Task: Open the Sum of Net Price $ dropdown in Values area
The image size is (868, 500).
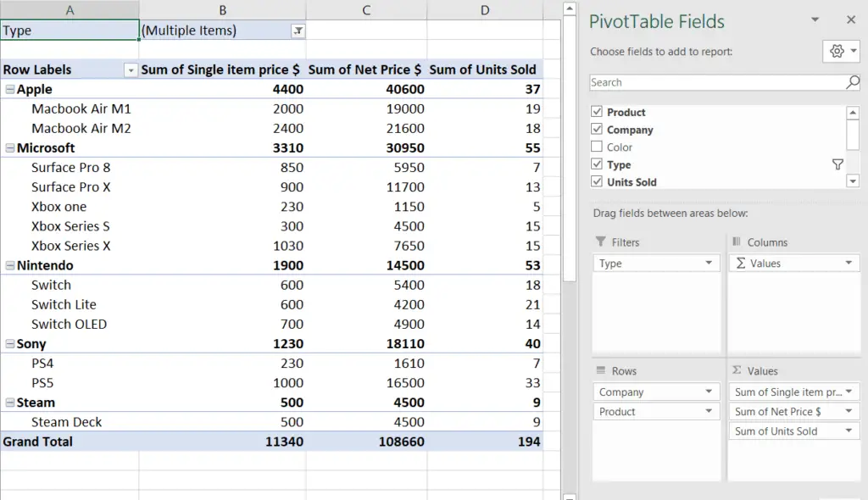Action: click(849, 411)
